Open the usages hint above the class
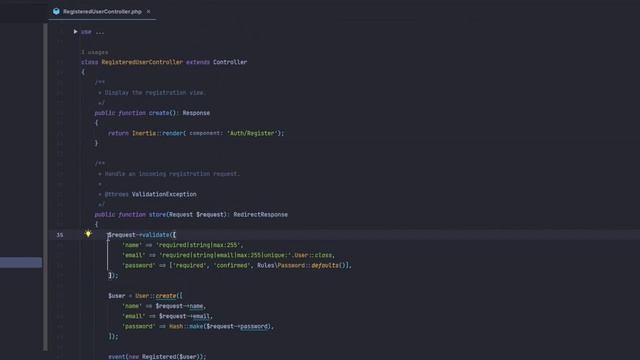 pos(95,52)
